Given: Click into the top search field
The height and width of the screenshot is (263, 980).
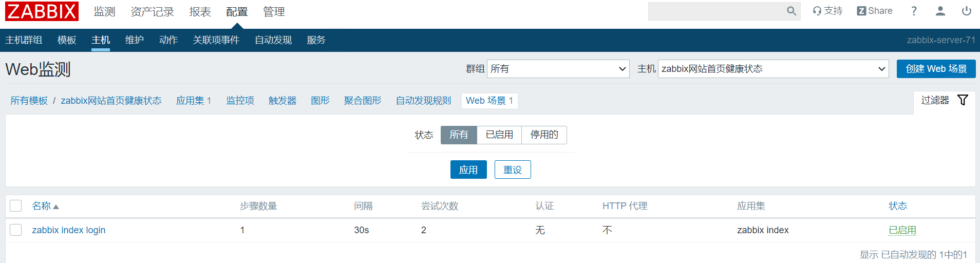Looking at the screenshot, I should [717, 11].
